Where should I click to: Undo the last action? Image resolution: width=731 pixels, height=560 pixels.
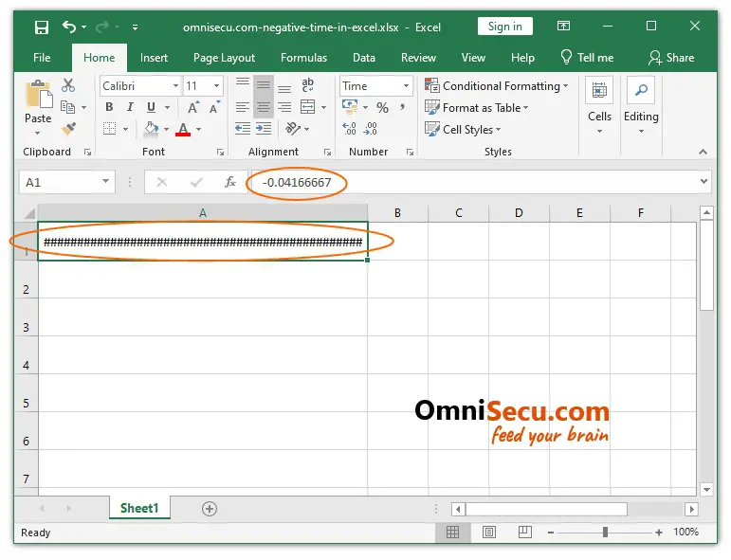68,27
